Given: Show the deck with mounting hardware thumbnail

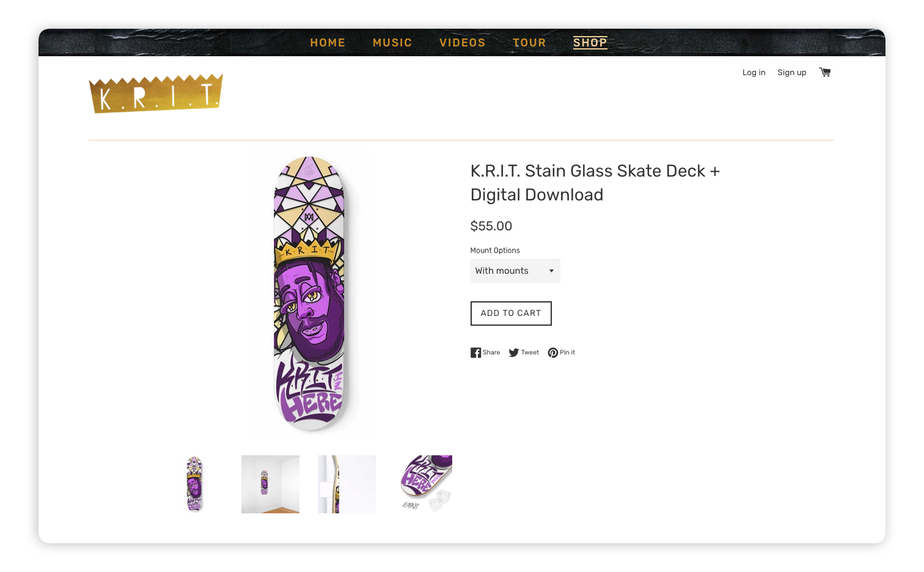Looking at the screenshot, I should 424,484.
